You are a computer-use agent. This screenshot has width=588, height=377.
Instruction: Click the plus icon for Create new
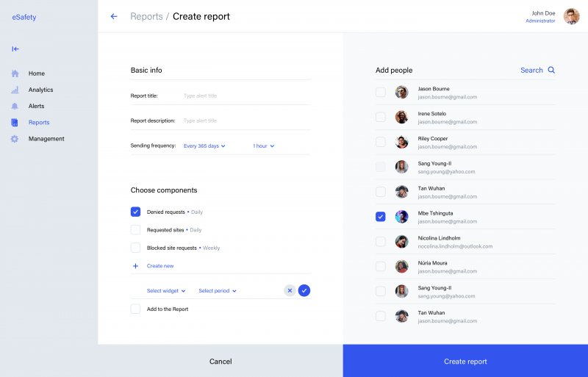(135, 266)
